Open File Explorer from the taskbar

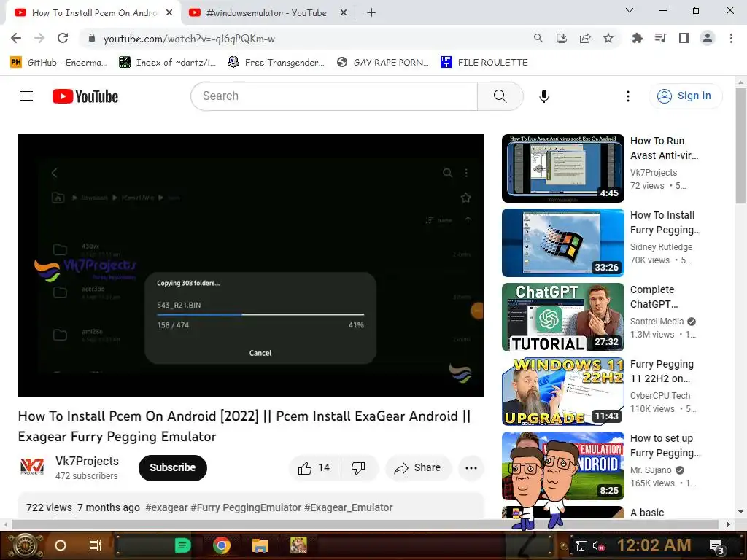coord(260,545)
